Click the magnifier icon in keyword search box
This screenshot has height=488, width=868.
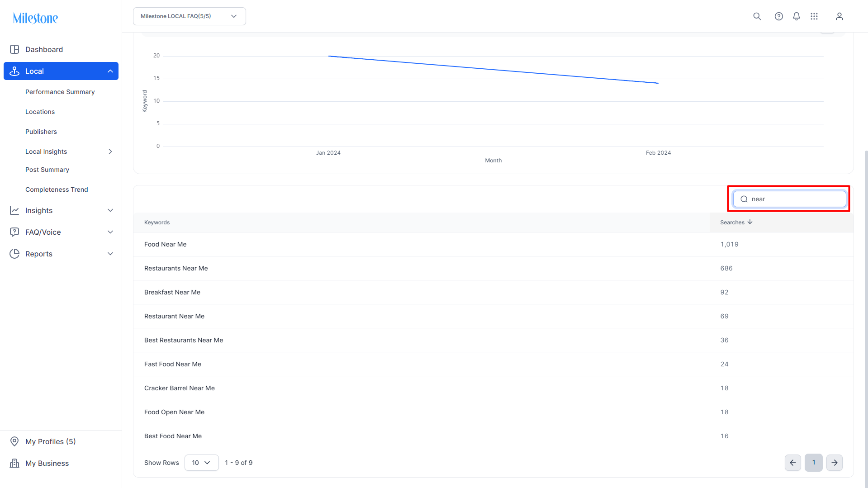coord(744,199)
